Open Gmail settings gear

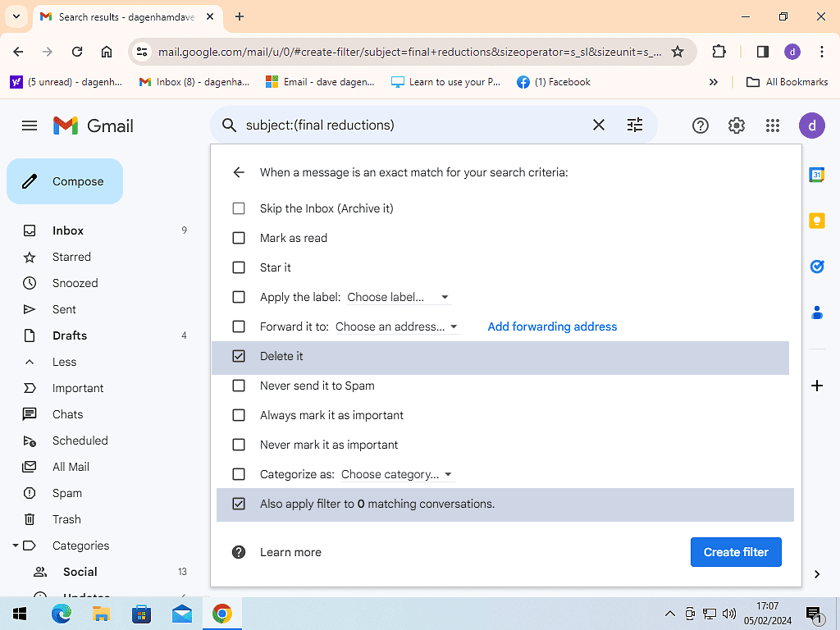736,126
